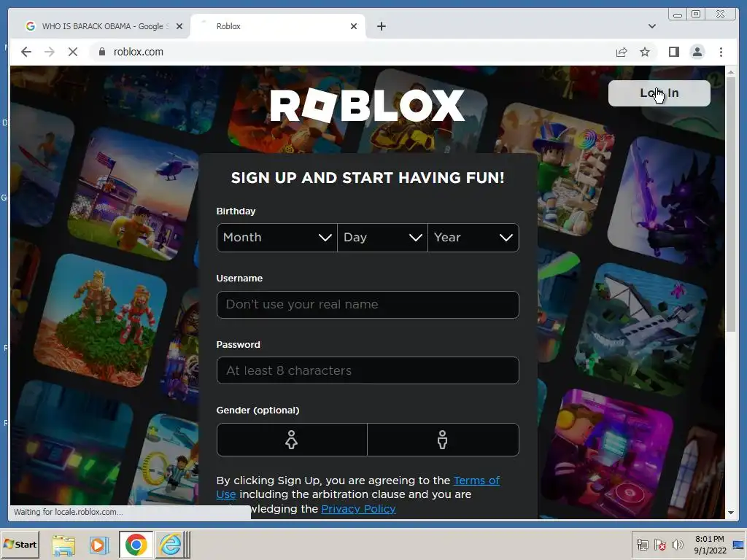Select the Roblox tab

point(278,26)
